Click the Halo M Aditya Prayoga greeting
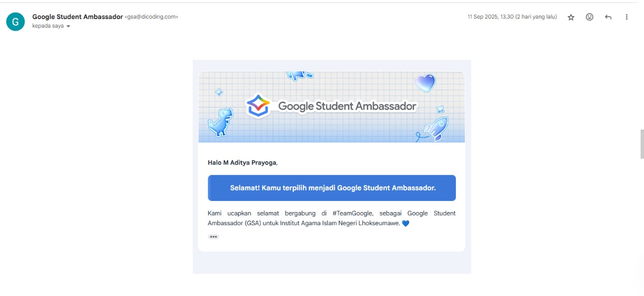The image size is (644, 296). [243, 163]
